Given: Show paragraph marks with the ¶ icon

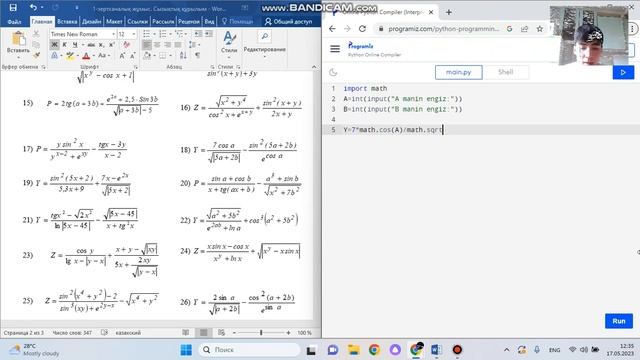Looking at the screenshot, I should tap(198, 56).
